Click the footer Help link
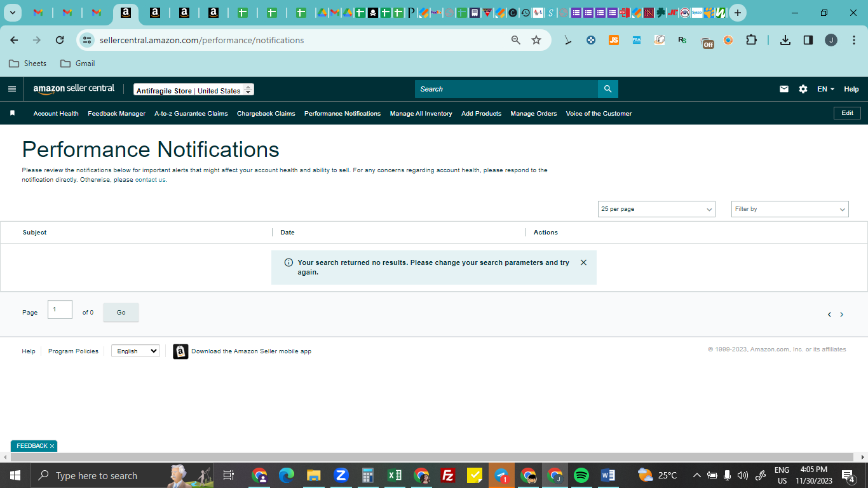The height and width of the screenshot is (488, 868). [x=29, y=351]
